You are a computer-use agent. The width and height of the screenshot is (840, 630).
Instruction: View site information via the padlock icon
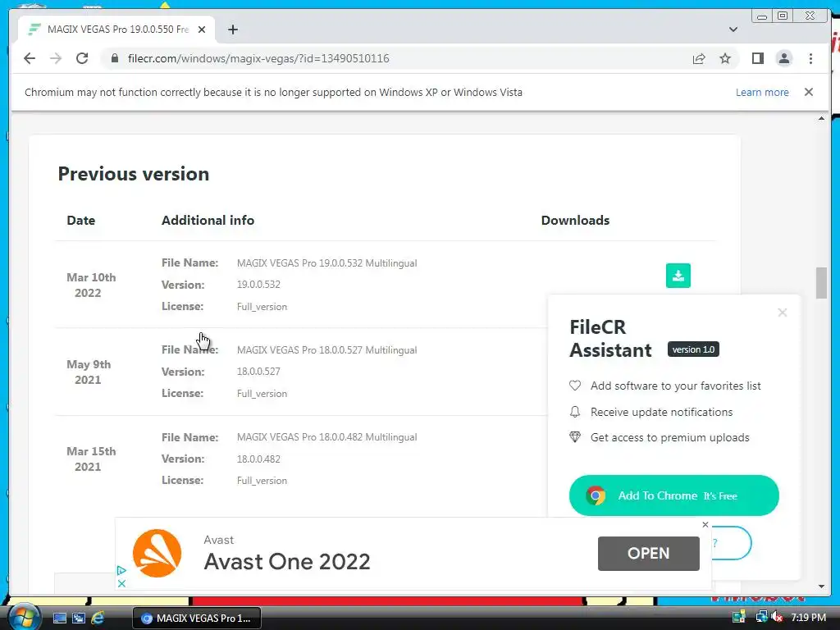[114, 58]
